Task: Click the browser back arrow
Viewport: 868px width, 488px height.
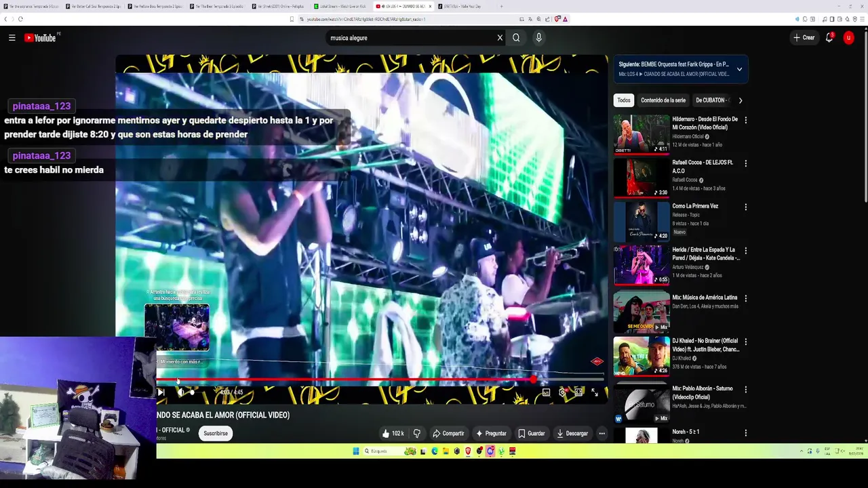Action: 6,19
